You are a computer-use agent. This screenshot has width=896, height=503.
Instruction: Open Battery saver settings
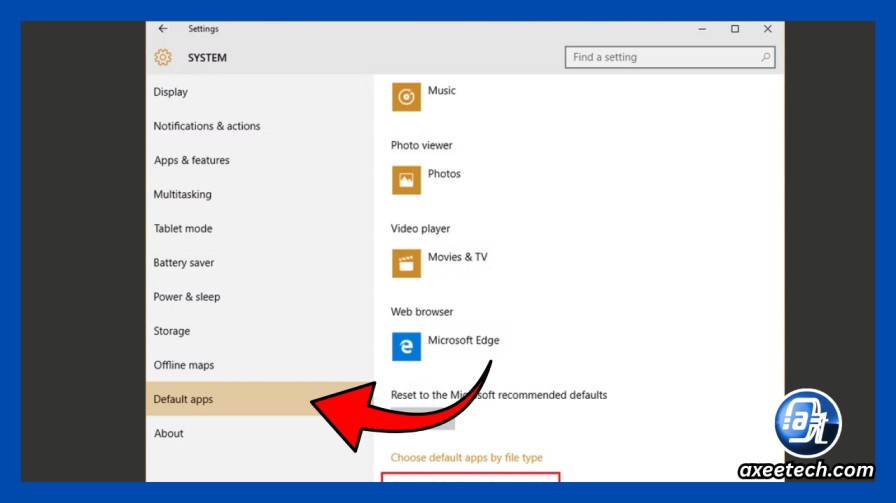[259, 263]
